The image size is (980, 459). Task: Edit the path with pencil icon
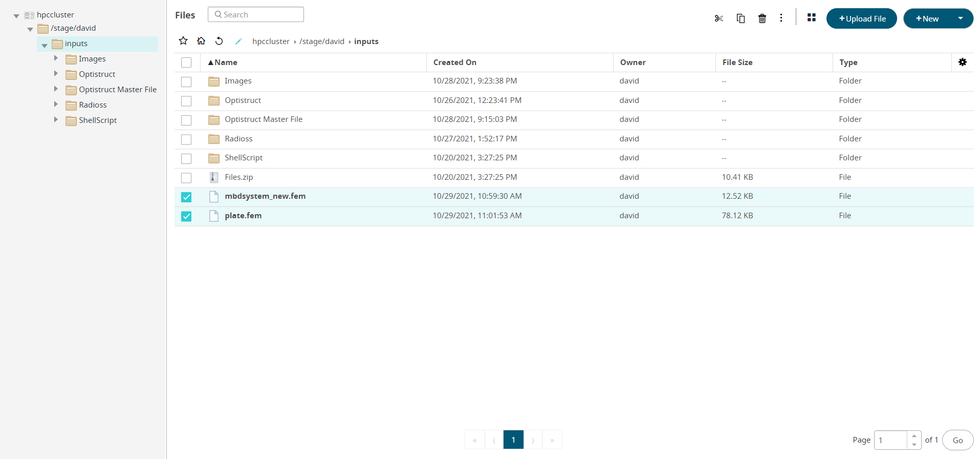coord(238,41)
